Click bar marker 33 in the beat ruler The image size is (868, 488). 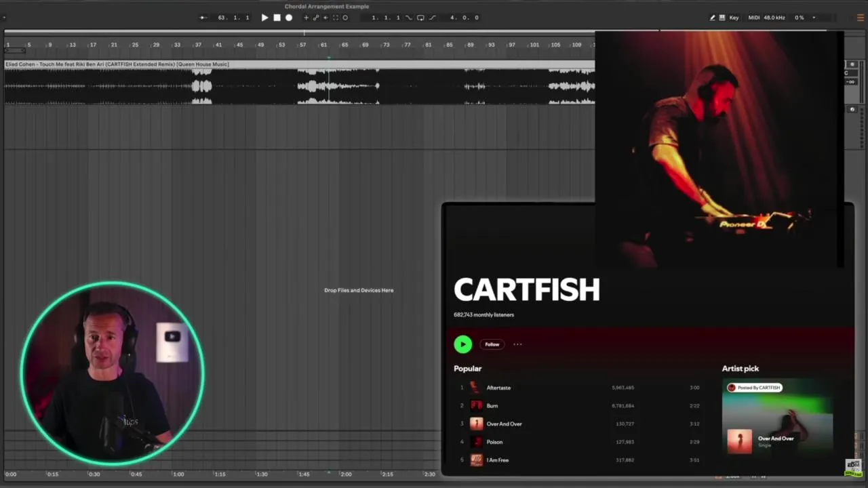point(177,45)
